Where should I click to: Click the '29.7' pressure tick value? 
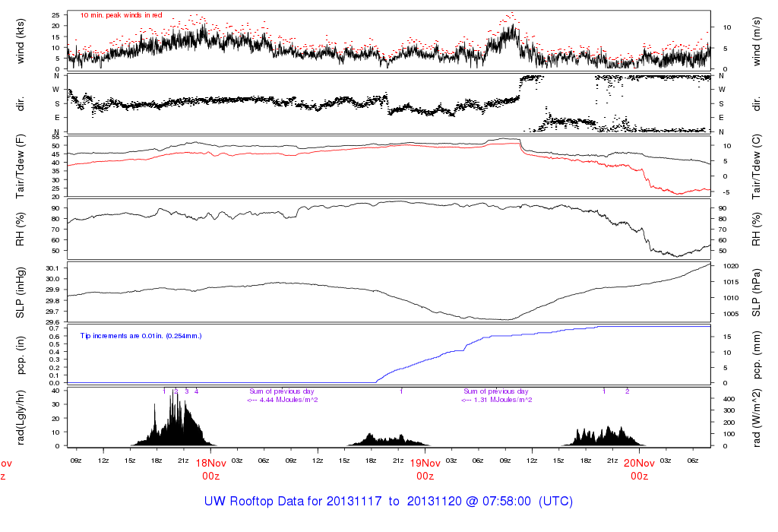[x=52, y=312]
